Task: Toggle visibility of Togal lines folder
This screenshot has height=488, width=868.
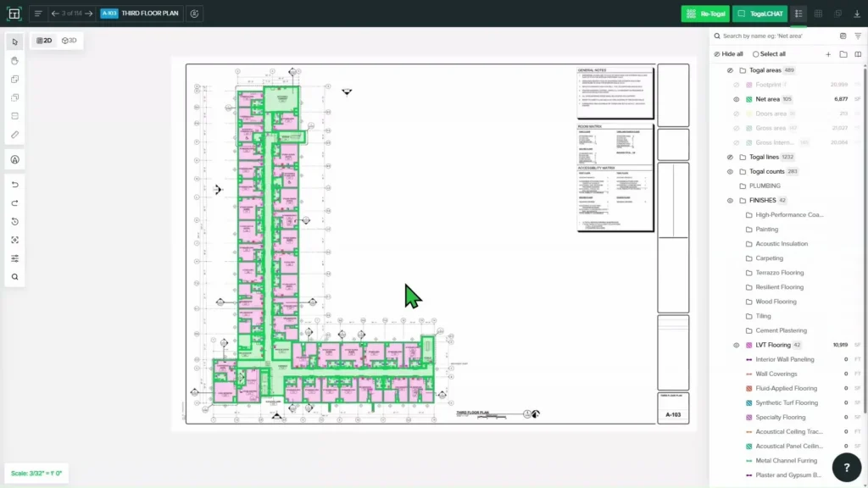Action: (730, 157)
